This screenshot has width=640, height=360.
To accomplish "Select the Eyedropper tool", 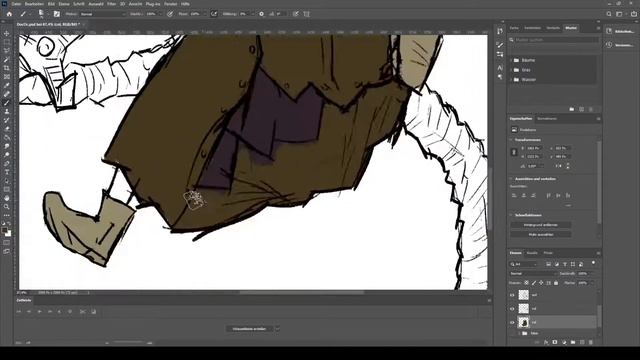I will tap(7, 85).
